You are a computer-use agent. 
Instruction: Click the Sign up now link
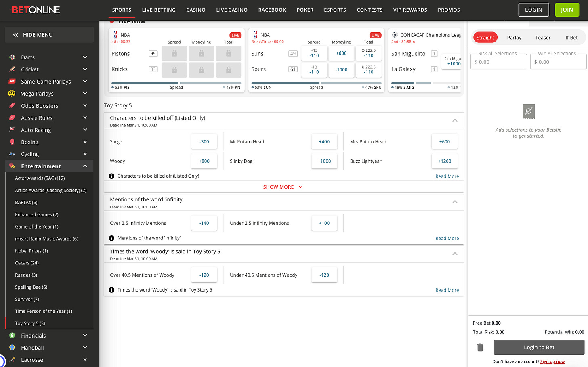pos(552,361)
